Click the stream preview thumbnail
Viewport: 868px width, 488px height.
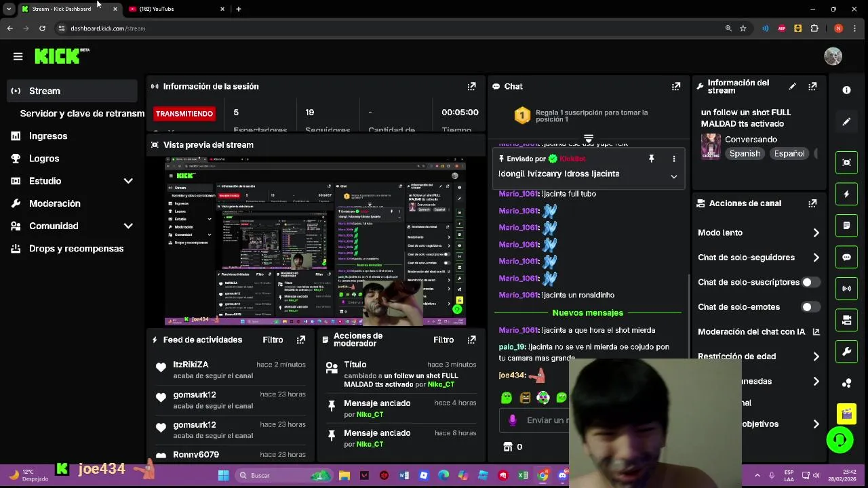[x=315, y=241]
